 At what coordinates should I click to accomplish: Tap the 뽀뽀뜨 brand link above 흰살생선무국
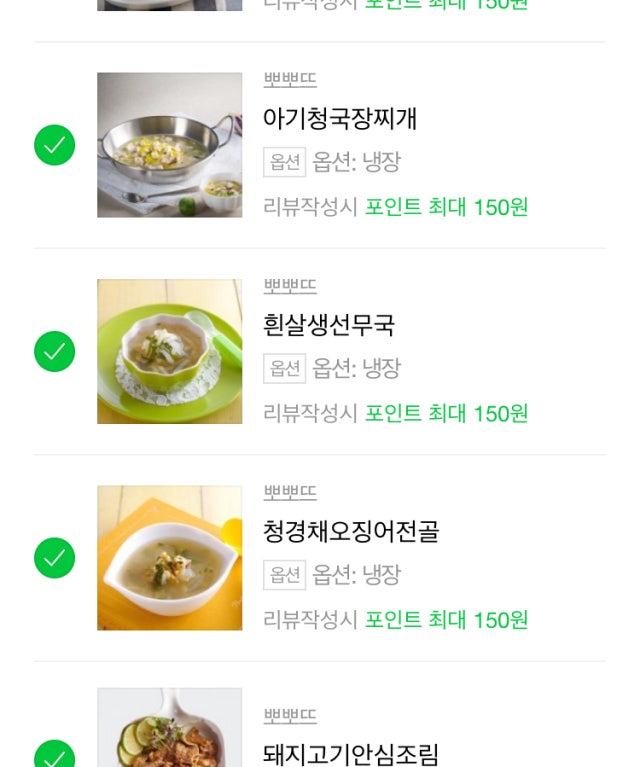[x=290, y=286]
